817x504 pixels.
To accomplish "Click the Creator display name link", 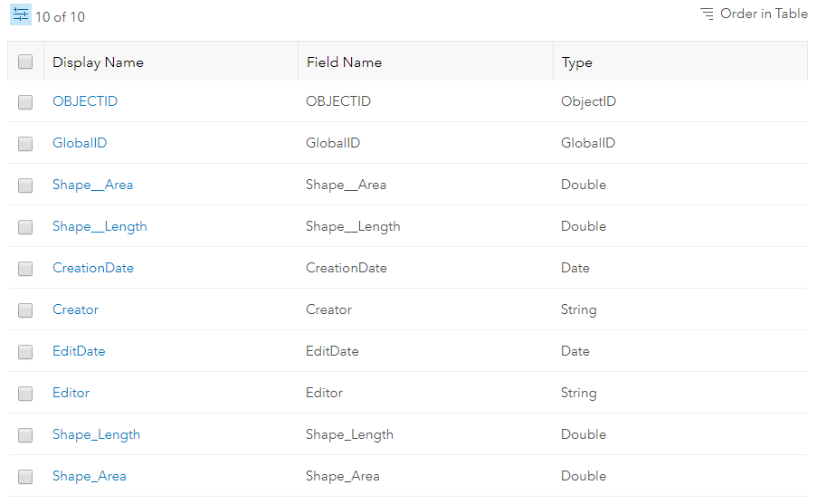I will [76, 309].
